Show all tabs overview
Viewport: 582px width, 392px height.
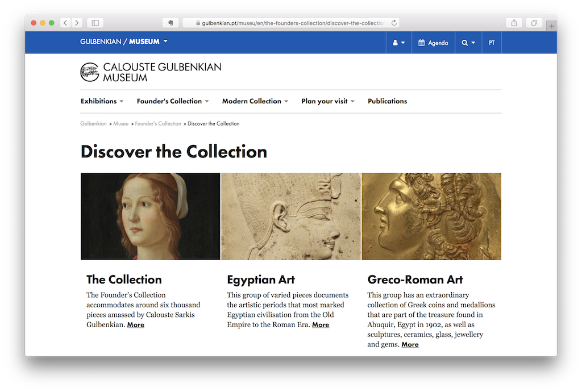(x=534, y=23)
